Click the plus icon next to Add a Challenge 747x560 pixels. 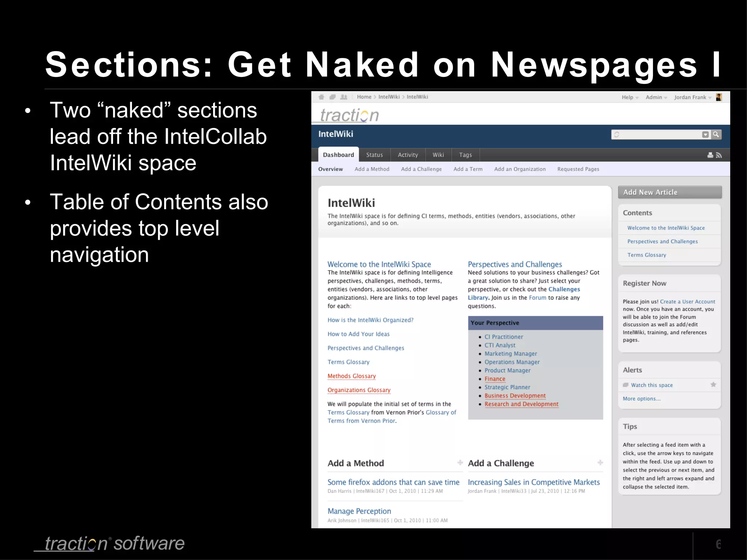600,463
